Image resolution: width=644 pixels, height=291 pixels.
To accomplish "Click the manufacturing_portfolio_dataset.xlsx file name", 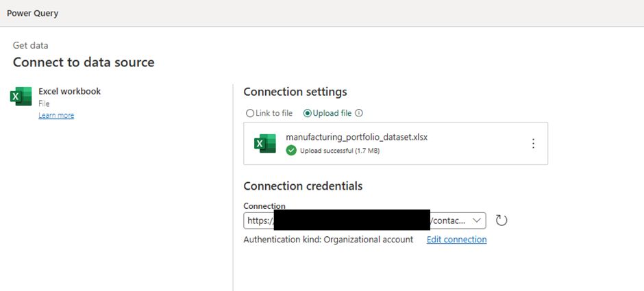I will [356, 137].
